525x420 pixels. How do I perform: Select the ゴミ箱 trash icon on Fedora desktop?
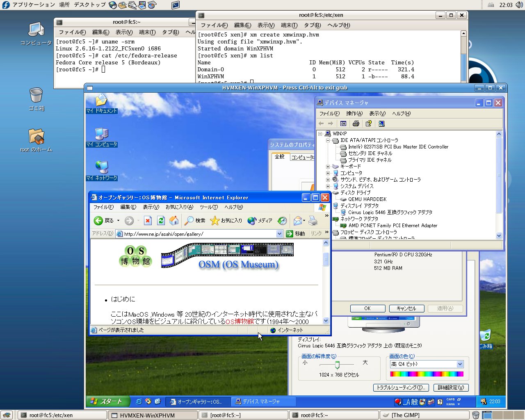[36, 99]
